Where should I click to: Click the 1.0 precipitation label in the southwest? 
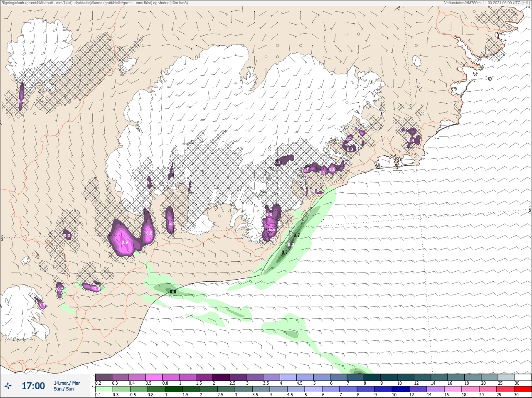tap(97, 288)
